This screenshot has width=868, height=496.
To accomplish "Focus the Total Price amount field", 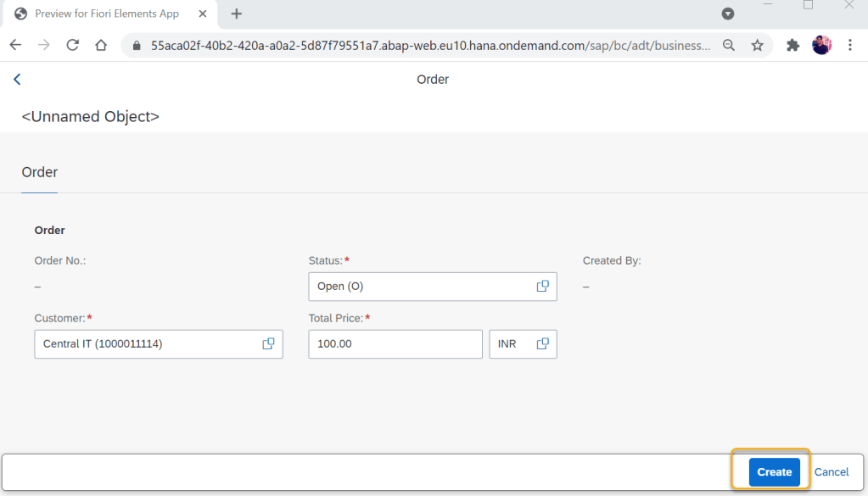I will click(395, 344).
